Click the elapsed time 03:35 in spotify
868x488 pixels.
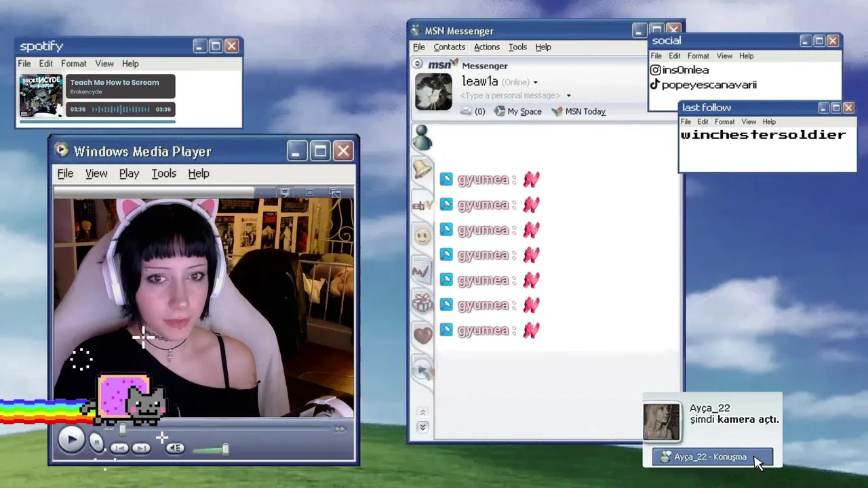[x=78, y=109]
